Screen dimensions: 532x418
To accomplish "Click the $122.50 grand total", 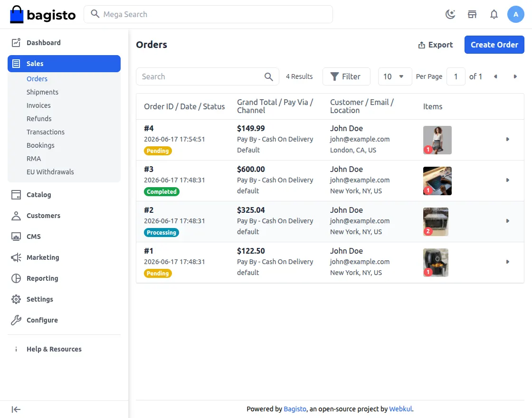I will pyautogui.click(x=251, y=251).
